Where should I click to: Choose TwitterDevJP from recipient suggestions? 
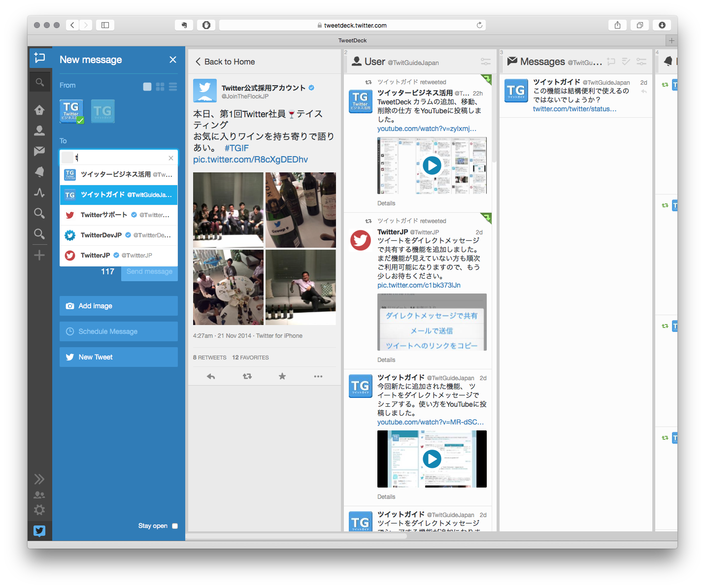(x=119, y=235)
